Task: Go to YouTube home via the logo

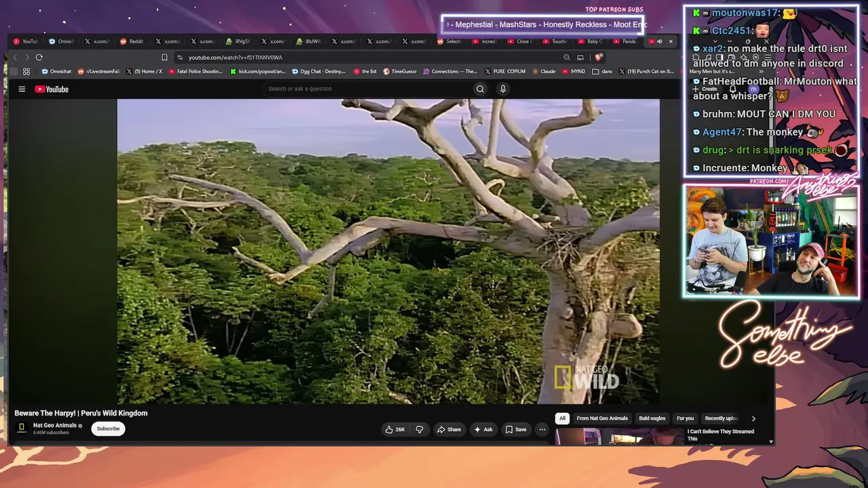Action: (x=52, y=89)
